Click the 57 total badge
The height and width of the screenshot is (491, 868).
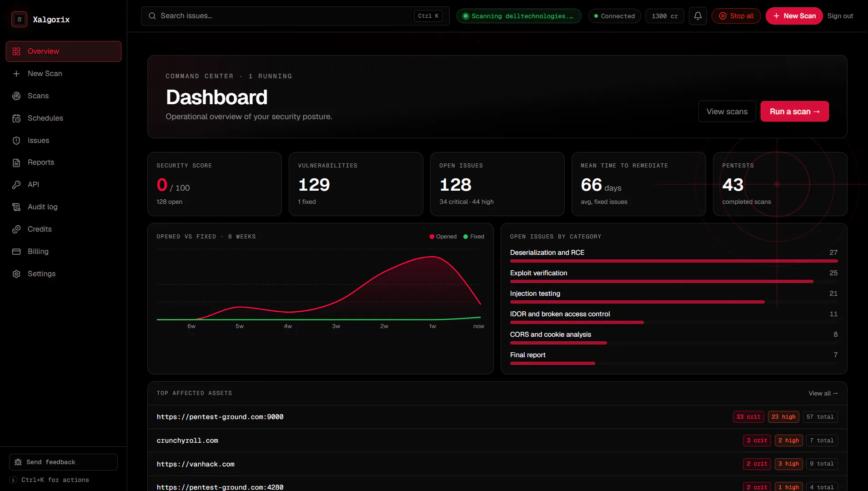tap(820, 417)
